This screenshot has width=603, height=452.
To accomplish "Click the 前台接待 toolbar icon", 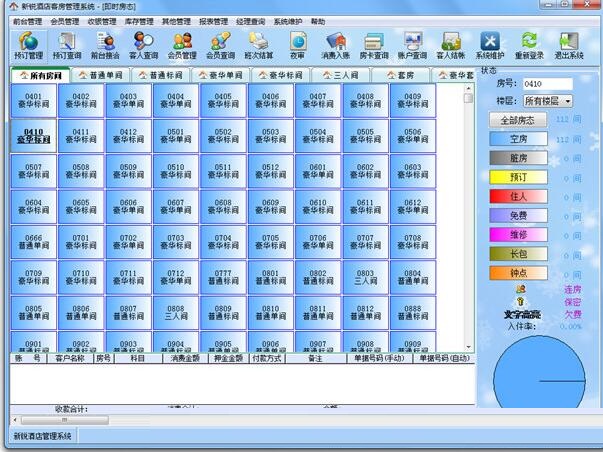I will (x=105, y=45).
